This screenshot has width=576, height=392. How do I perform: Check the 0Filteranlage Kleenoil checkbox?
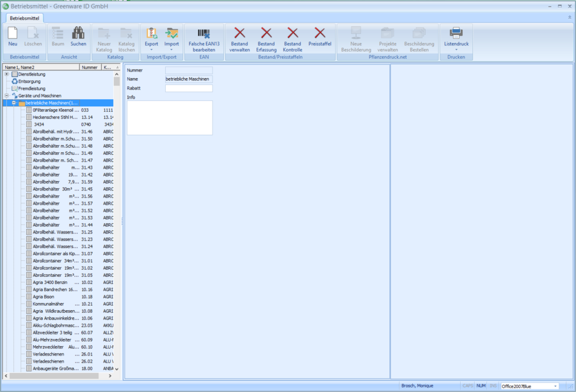point(29,110)
